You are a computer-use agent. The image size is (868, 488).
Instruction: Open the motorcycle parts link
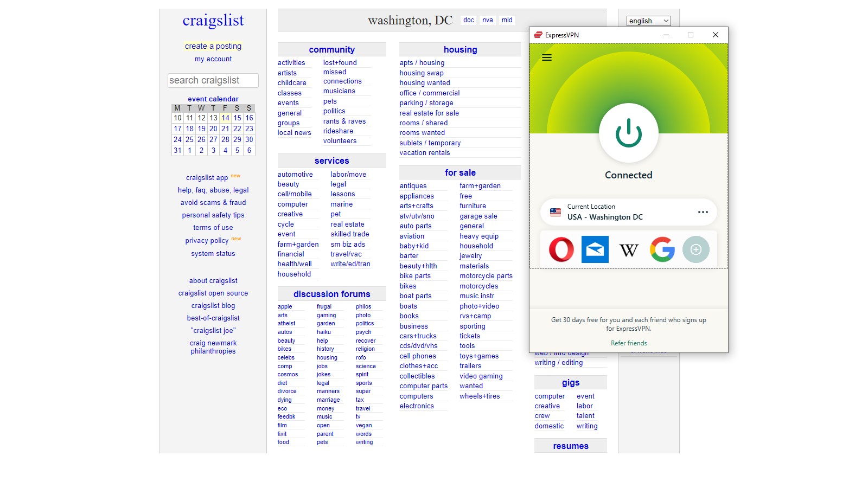pos(486,276)
